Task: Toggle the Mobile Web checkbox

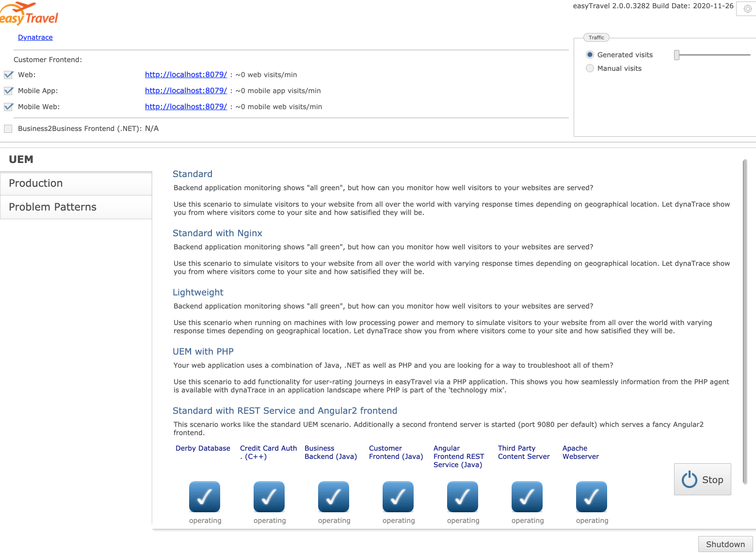Action: click(8, 107)
